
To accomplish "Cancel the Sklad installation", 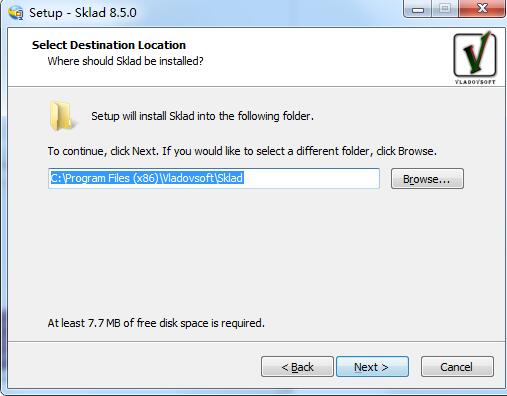I will [x=457, y=367].
